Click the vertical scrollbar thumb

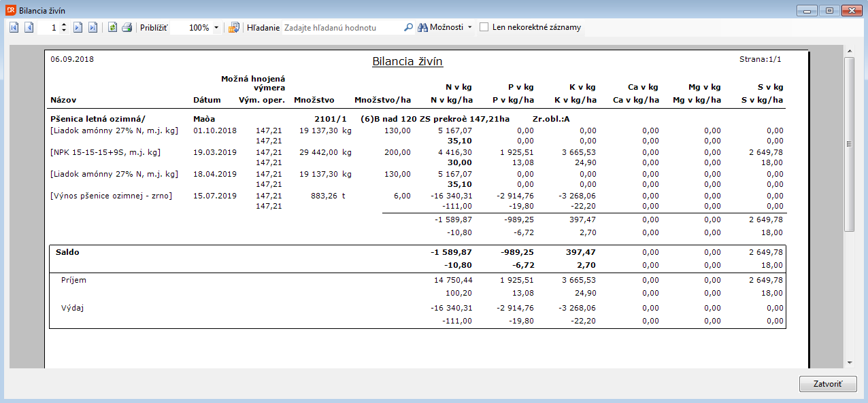[849, 144]
